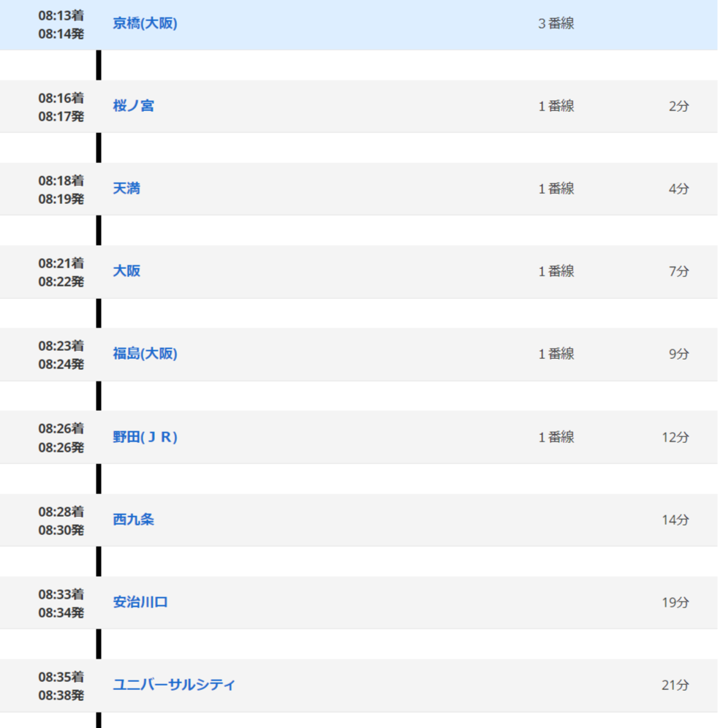Click the 08:13着 arrival time
The height and width of the screenshot is (728, 723).
click(61, 15)
